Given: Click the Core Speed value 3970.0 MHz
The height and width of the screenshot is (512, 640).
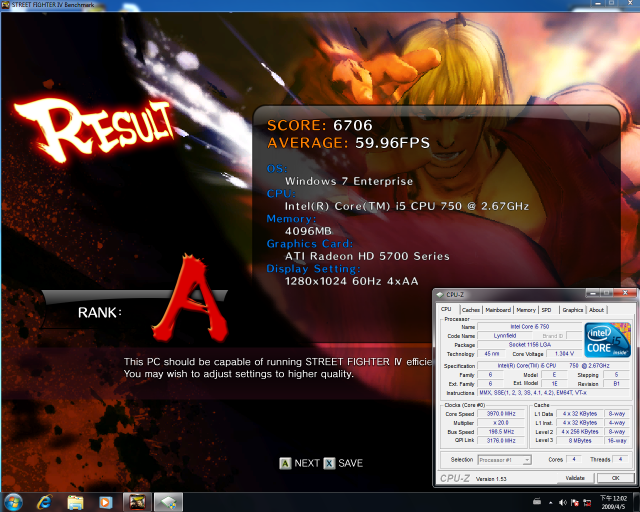Looking at the screenshot, I should pyautogui.click(x=501, y=414).
